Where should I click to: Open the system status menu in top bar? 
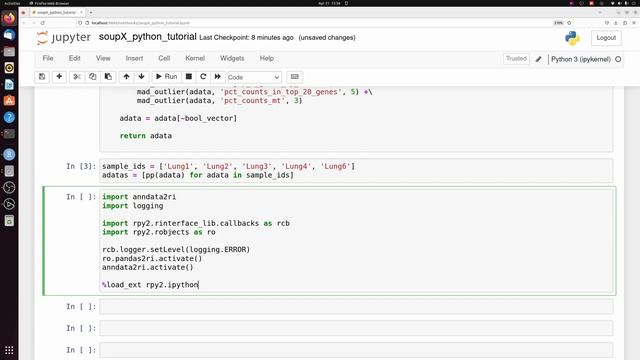pos(623,3)
